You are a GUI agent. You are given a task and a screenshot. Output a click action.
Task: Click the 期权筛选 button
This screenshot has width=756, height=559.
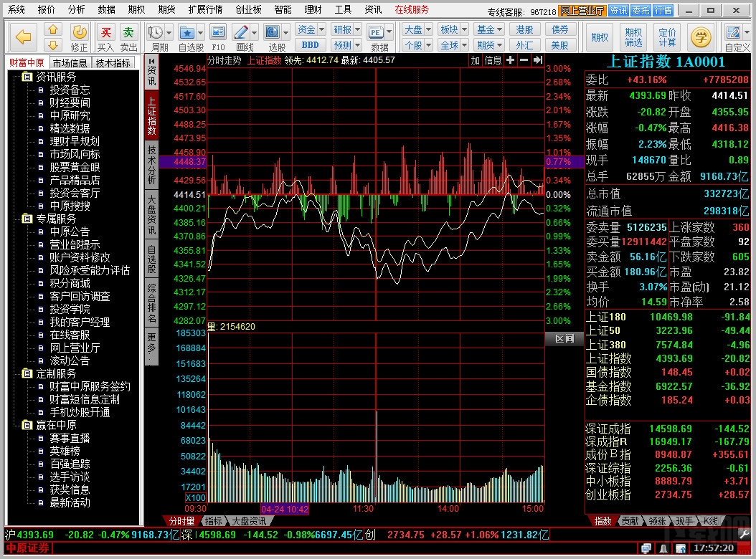coord(633,37)
